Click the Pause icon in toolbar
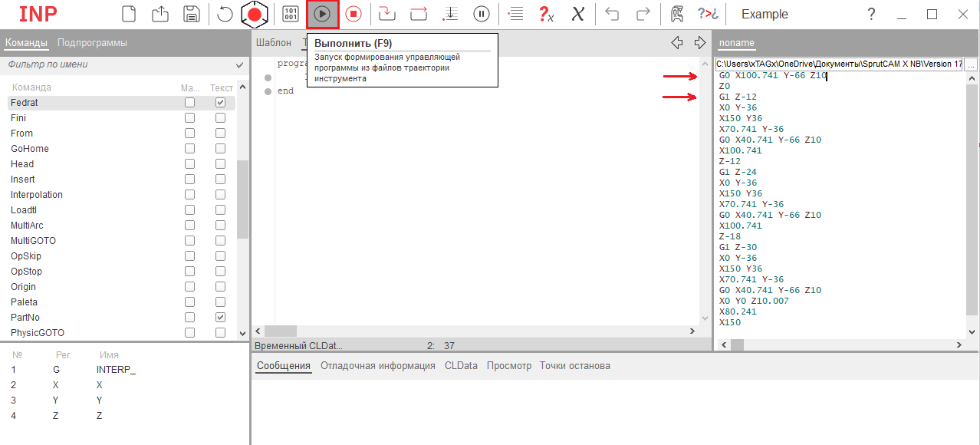980x445 pixels. pos(482,14)
